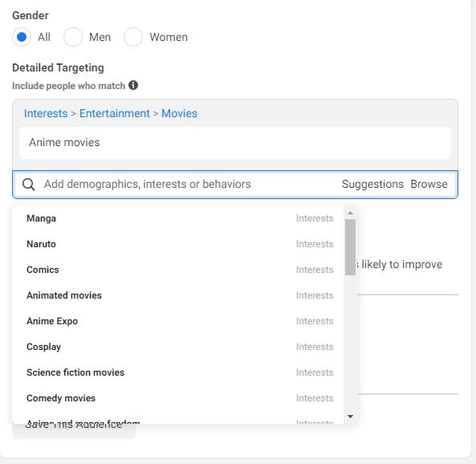Open the Suggestions list in the search box
476x464 pixels.
click(x=372, y=184)
